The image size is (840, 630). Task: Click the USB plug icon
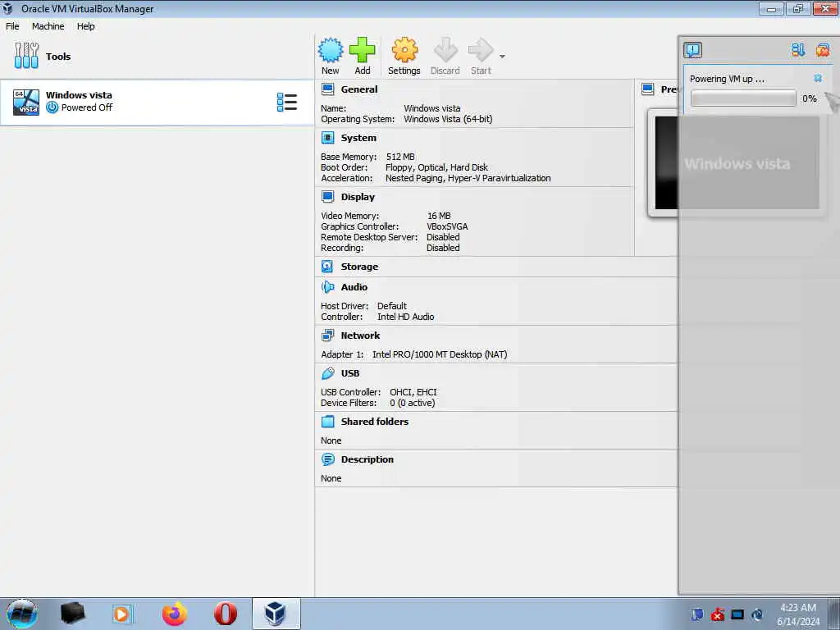[x=327, y=373]
